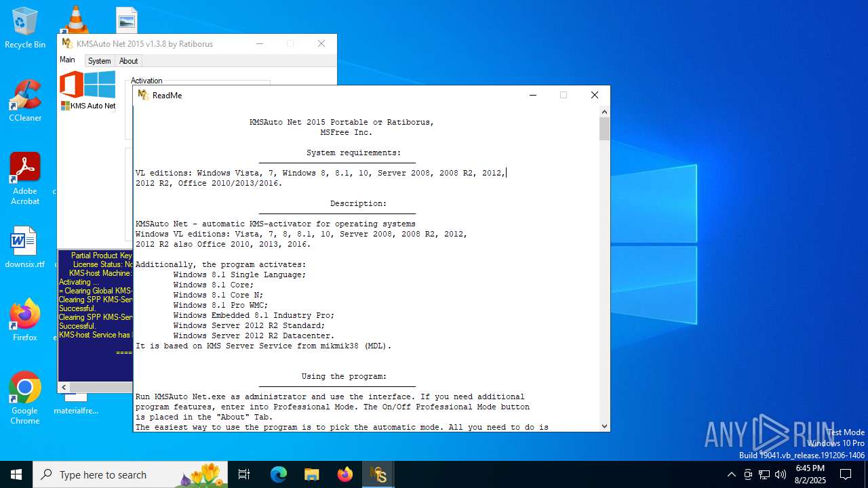Switch to the About tab in KMSAuto

[128, 61]
